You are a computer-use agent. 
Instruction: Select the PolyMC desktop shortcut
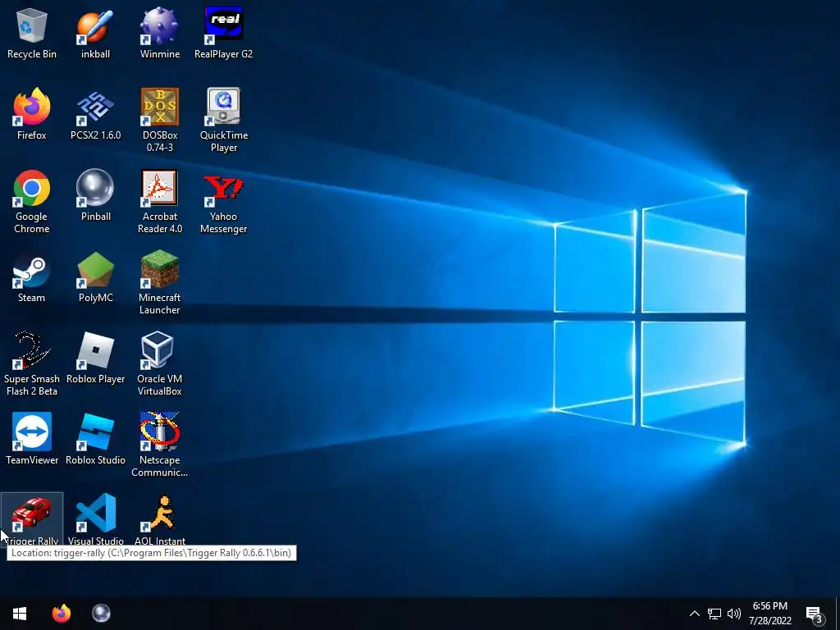tap(95, 277)
